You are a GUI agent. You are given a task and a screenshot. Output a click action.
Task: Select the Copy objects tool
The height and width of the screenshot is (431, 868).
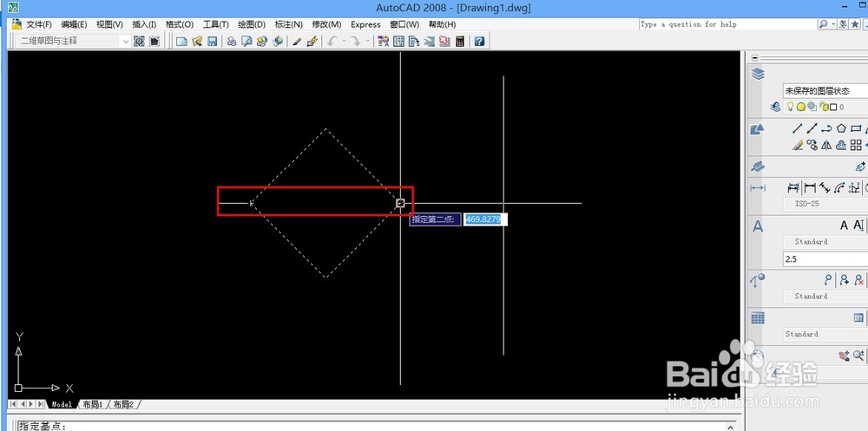[812, 145]
